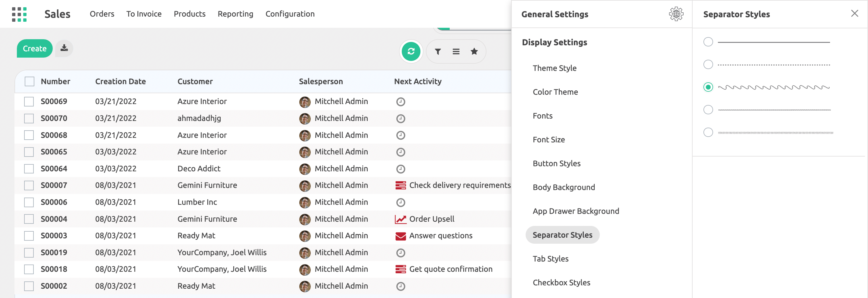Open Color Theme settings
Viewport: 868px width, 298px height.
click(x=555, y=92)
